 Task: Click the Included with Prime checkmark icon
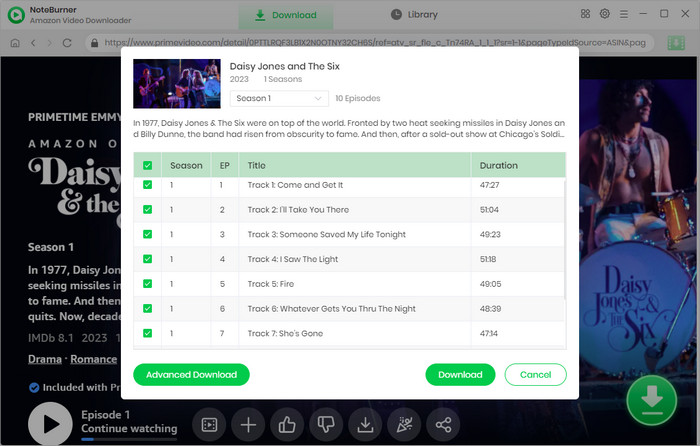click(x=34, y=388)
